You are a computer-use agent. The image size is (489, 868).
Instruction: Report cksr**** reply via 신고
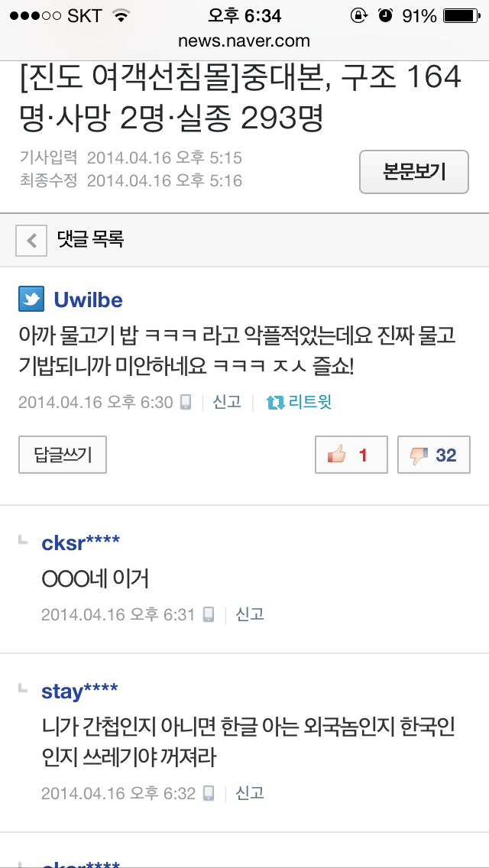pos(250,614)
